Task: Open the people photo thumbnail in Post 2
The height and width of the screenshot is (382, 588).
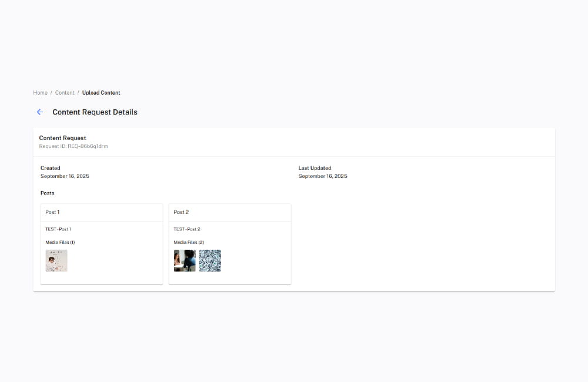Action: (184, 260)
